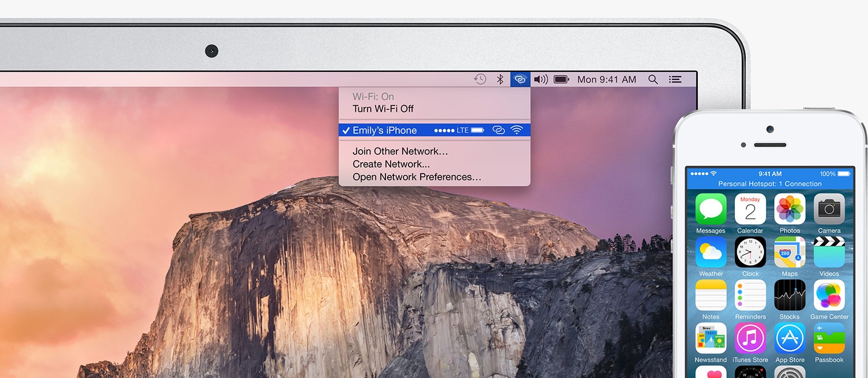Open Network Preferences… from the Wi-Fi menu
This screenshot has height=378, width=868.
(x=417, y=177)
